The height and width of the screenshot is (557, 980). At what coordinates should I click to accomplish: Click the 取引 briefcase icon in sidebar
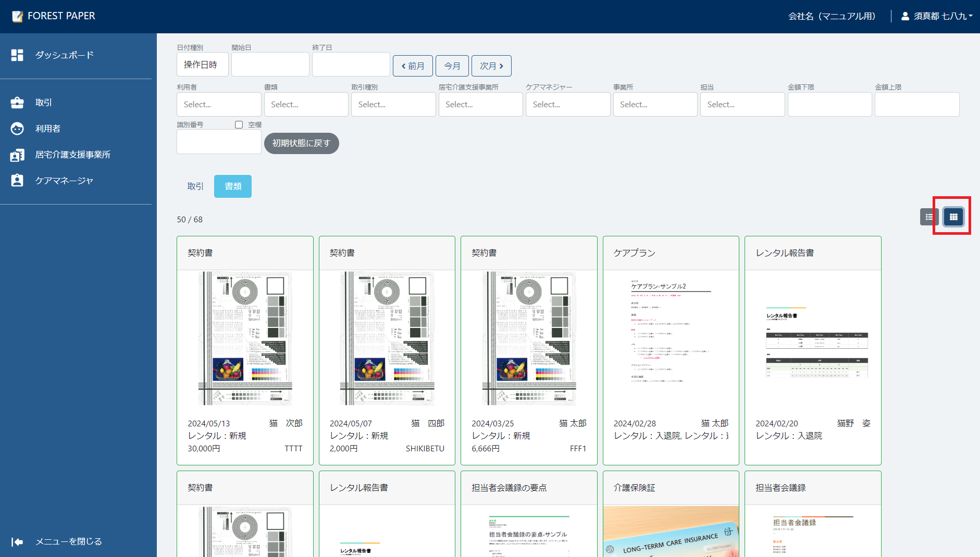pos(17,103)
